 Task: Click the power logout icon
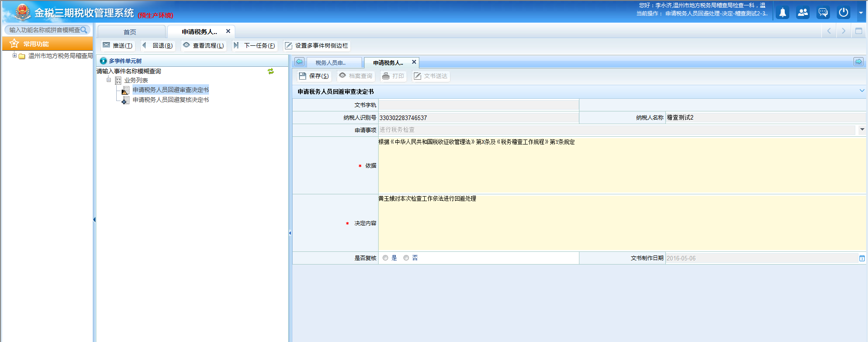pyautogui.click(x=844, y=13)
